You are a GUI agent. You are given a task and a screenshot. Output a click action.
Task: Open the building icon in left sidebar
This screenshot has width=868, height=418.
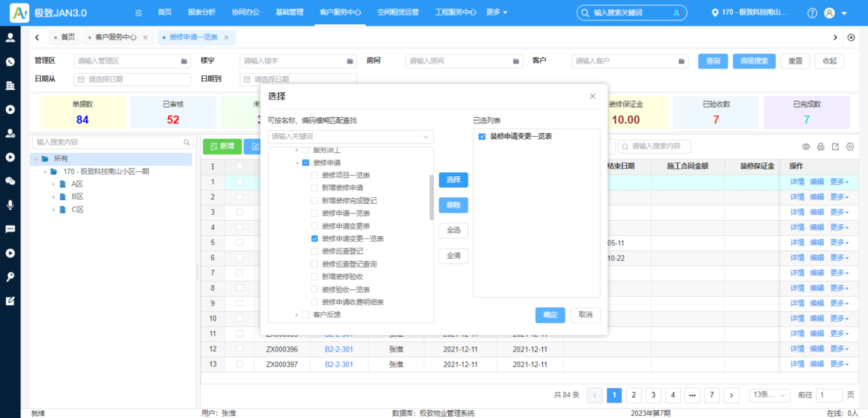click(10, 85)
